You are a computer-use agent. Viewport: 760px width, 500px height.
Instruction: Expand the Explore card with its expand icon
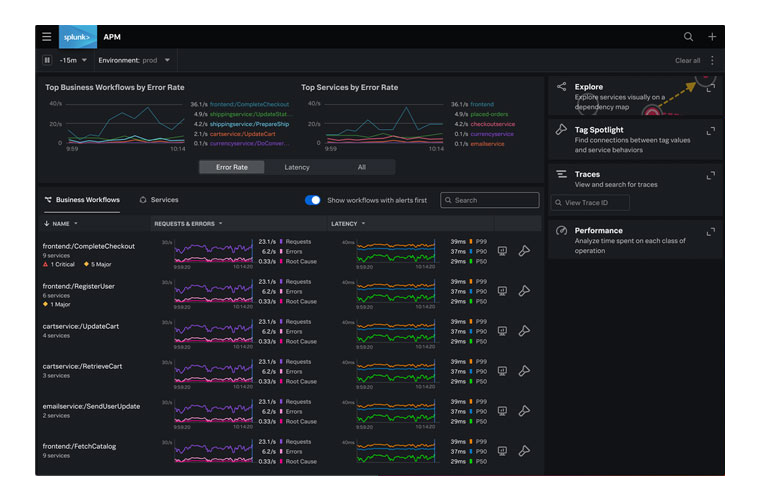710,88
